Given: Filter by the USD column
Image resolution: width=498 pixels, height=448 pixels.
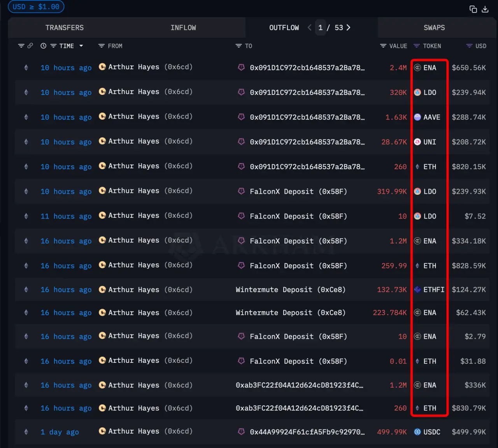Looking at the screenshot, I should tap(470, 46).
